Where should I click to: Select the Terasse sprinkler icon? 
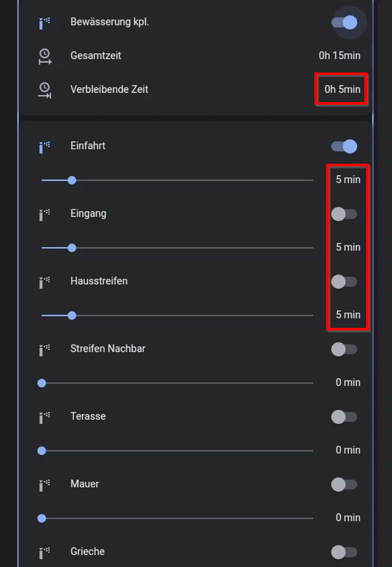tap(44, 417)
